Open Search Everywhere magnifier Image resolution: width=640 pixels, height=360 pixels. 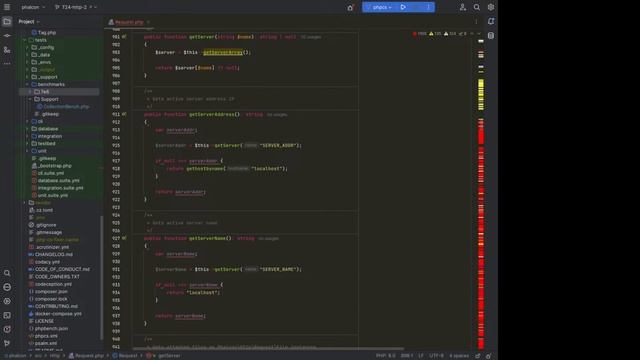(x=476, y=7)
